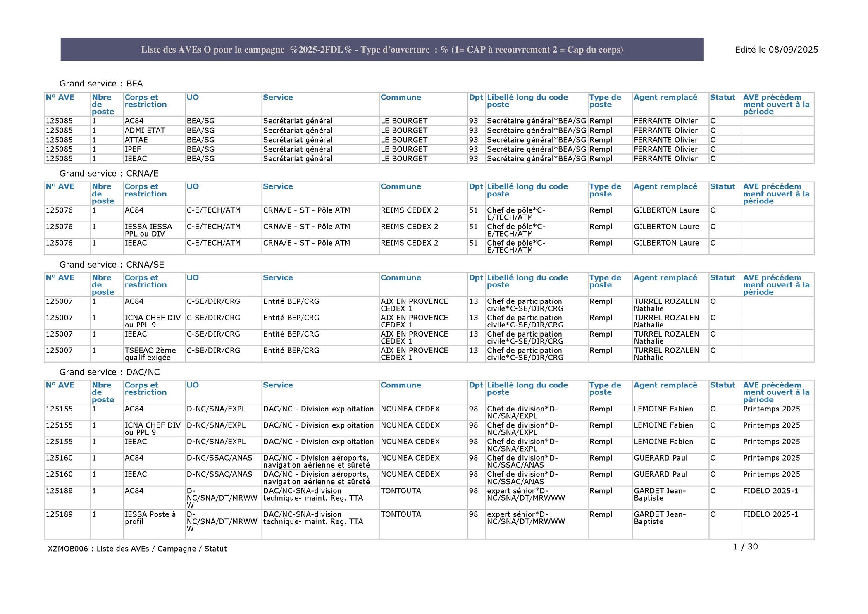The height and width of the screenshot is (614, 868).
Task: Click the page number '1 / 30'
Action: coord(745,547)
